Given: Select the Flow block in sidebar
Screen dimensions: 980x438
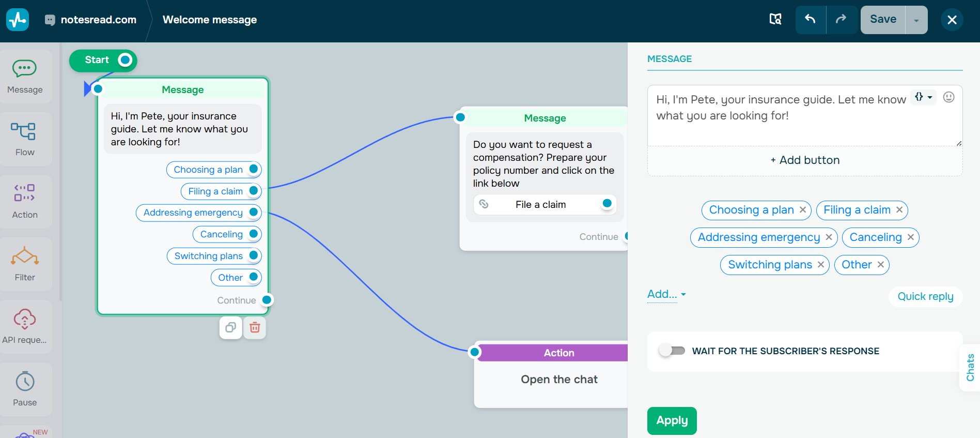Looking at the screenshot, I should tap(25, 139).
